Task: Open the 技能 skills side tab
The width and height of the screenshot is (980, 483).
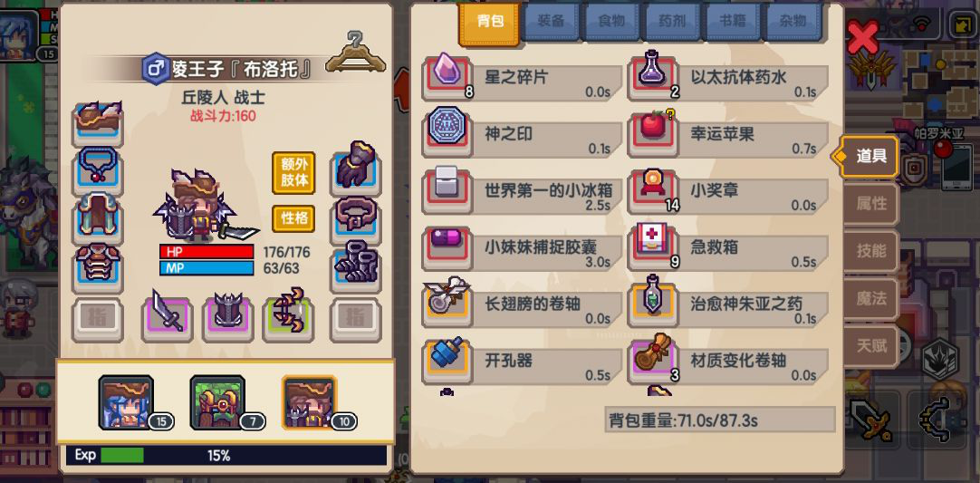Action: pyautogui.click(x=871, y=251)
